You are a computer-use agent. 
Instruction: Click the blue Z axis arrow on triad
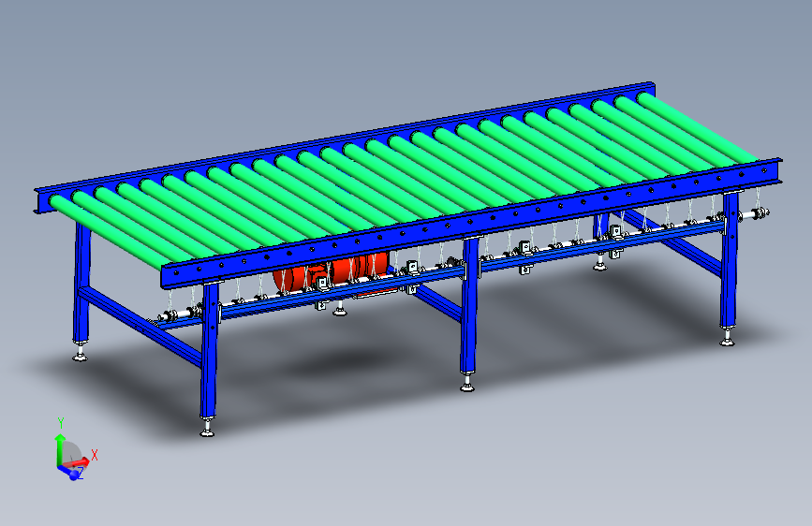coord(70,472)
